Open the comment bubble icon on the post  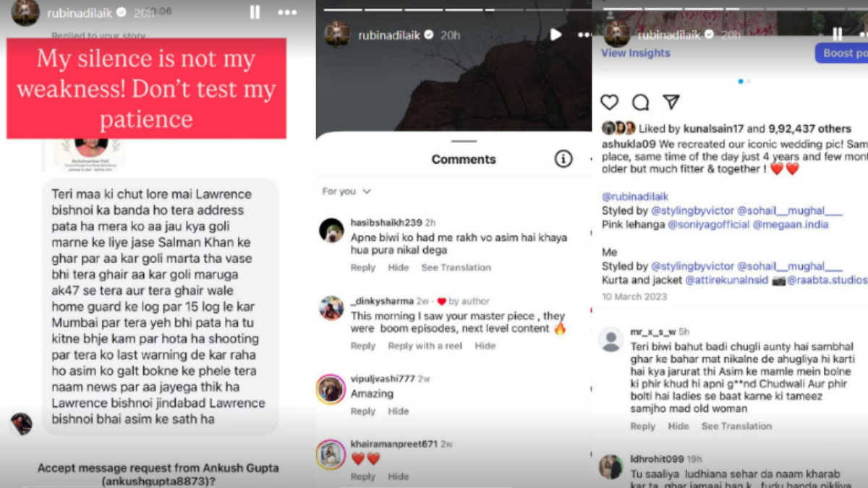pos(640,103)
